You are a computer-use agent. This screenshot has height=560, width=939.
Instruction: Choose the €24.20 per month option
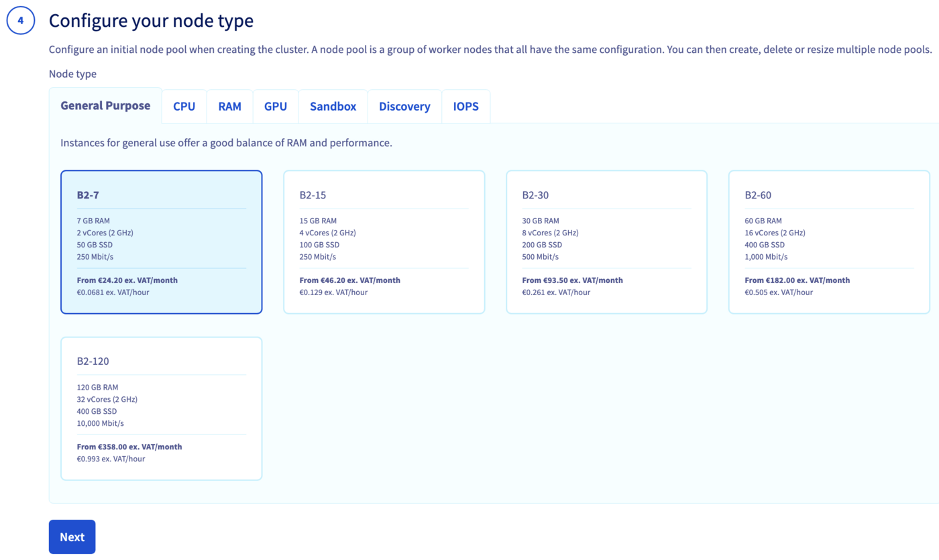pos(161,241)
